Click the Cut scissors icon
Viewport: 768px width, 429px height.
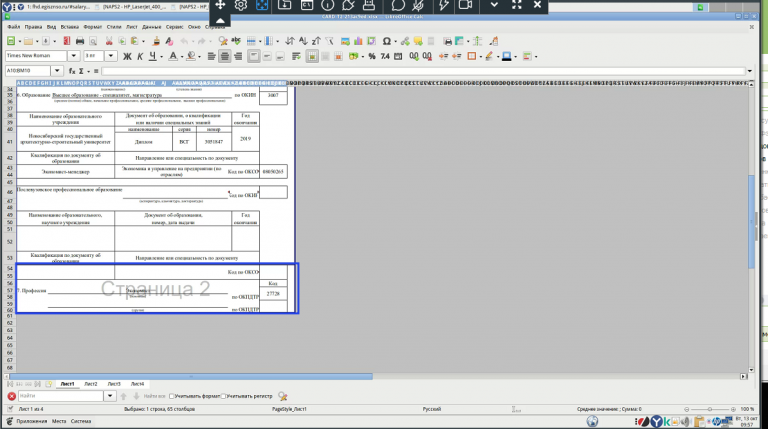click(109, 41)
